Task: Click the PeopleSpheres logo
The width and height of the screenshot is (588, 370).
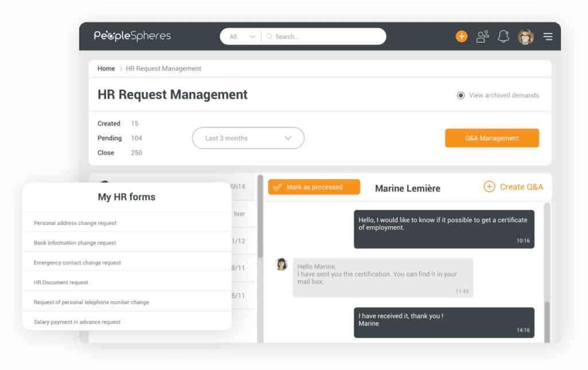Action: (131, 36)
